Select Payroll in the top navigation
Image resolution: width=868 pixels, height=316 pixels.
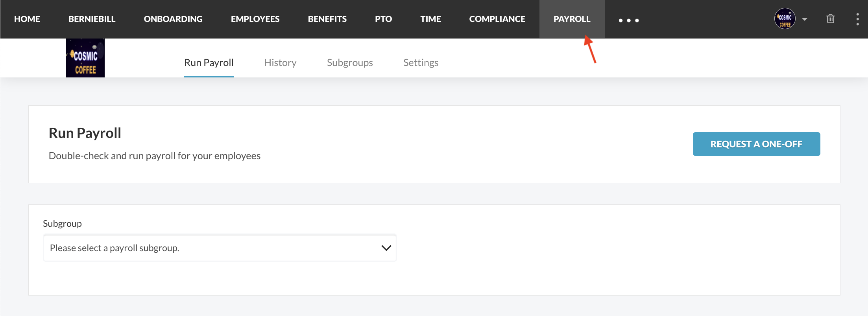572,19
